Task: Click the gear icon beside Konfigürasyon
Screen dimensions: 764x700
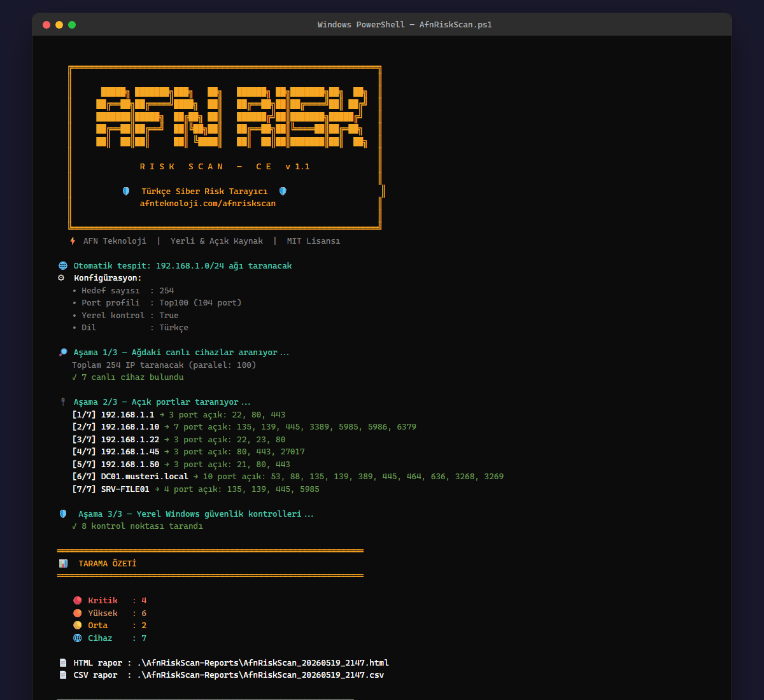Action: point(62,278)
